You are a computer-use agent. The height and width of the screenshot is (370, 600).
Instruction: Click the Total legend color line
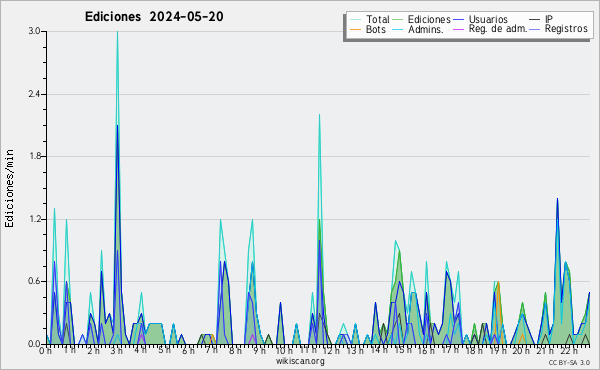tap(355, 20)
